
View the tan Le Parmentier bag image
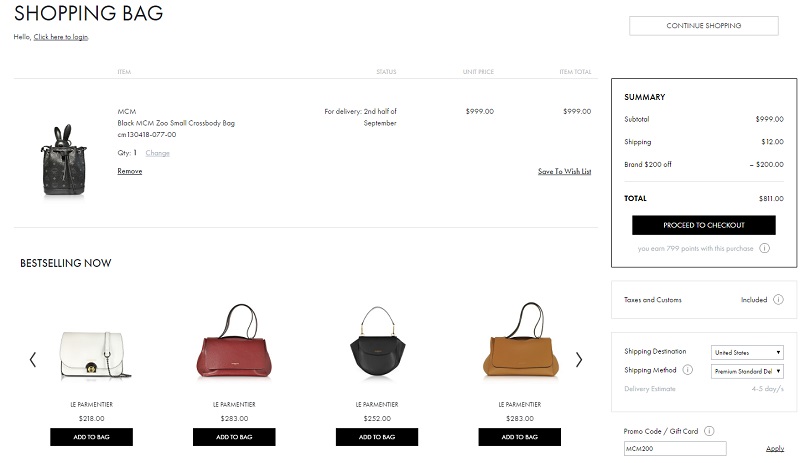[519, 345]
